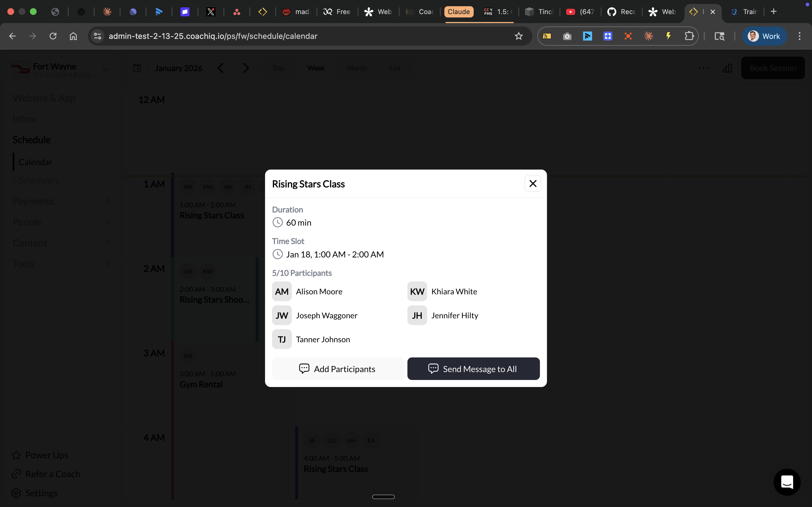The image size is (812, 507).
Task: Select Alison Moore's AM avatar
Action: tap(281, 291)
